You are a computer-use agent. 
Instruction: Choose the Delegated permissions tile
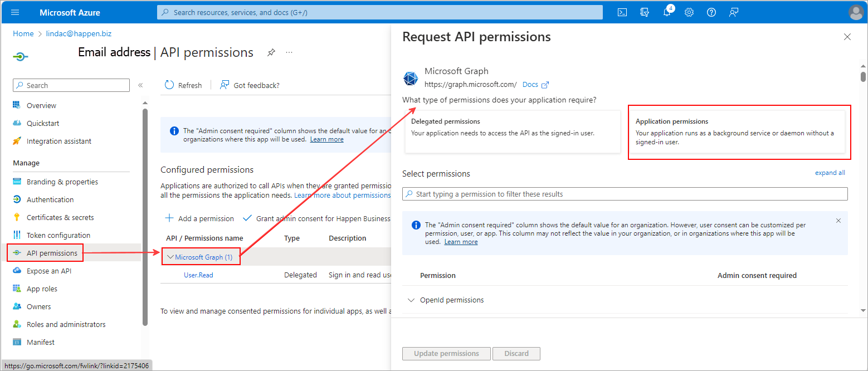click(x=513, y=131)
